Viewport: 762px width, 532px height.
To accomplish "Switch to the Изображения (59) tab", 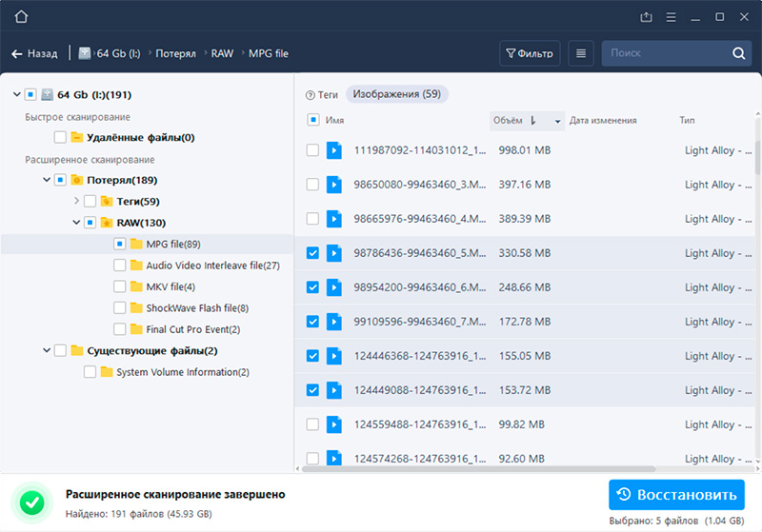I will (396, 94).
